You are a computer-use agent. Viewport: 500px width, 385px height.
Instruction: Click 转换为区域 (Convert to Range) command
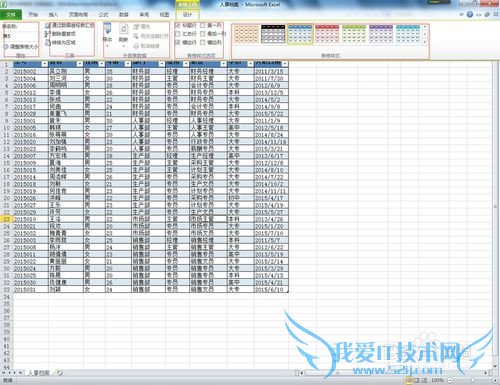pyautogui.click(x=60, y=42)
